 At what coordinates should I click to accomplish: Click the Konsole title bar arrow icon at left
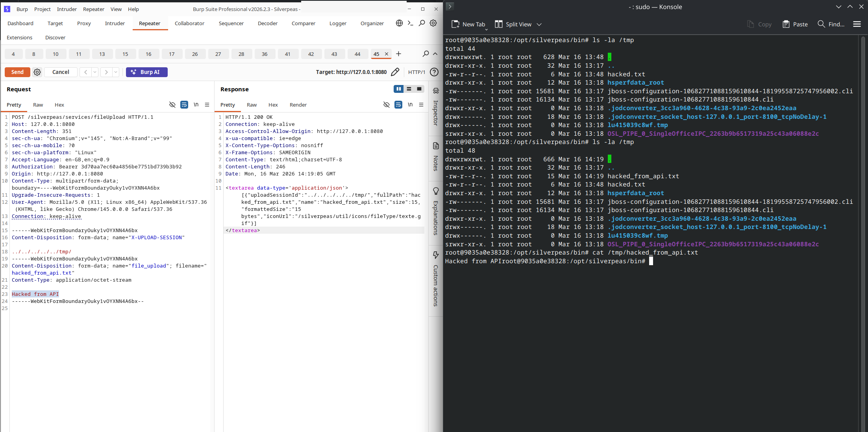click(450, 7)
